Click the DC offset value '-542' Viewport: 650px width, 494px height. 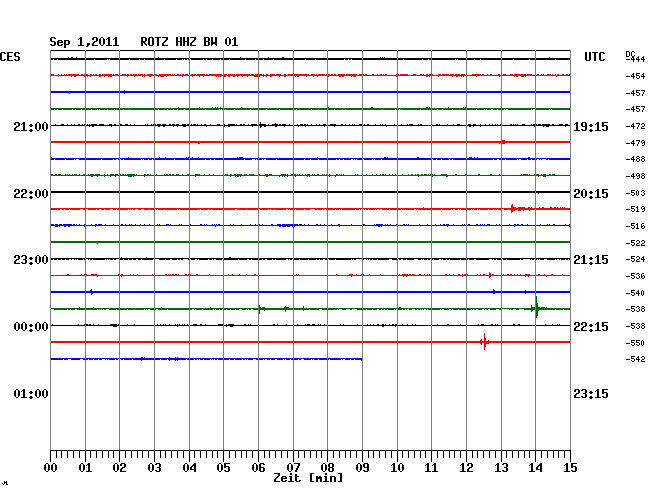coord(635,359)
